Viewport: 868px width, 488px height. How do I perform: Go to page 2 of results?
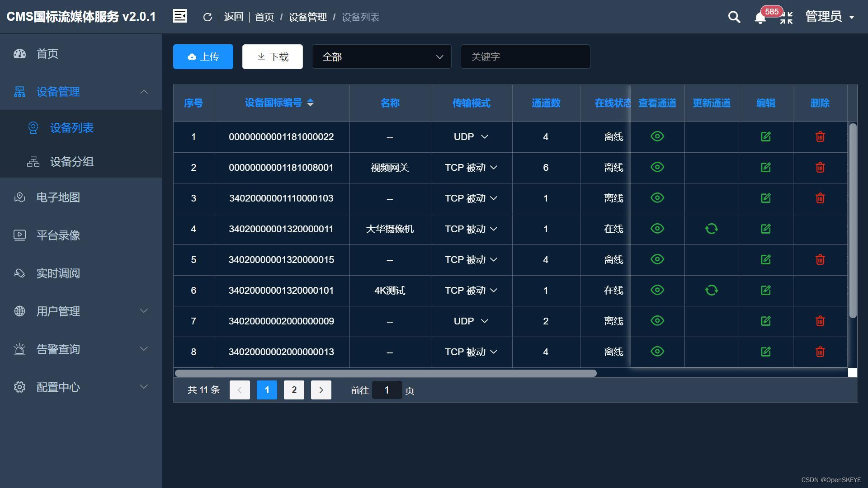(x=294, y=390)
